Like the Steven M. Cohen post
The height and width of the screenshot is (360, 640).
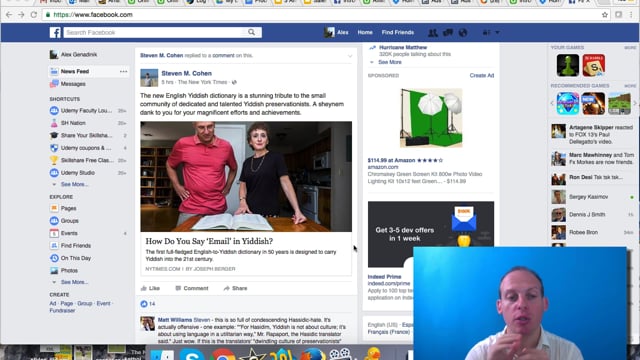(150, 288)
